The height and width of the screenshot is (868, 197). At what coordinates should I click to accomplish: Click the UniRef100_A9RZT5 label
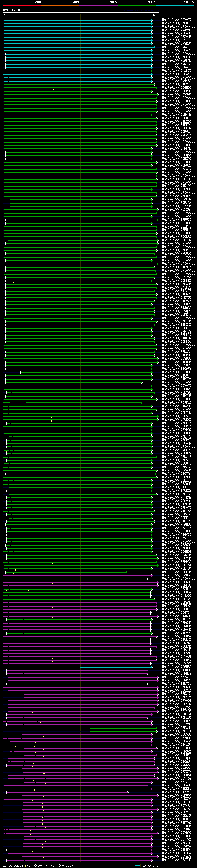tap(177, 47)
